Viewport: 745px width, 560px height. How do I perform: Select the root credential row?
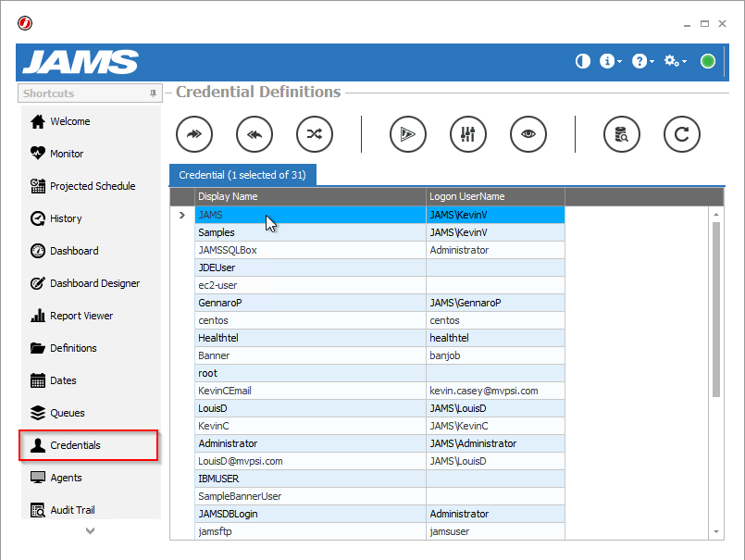[x=379, y=373]
